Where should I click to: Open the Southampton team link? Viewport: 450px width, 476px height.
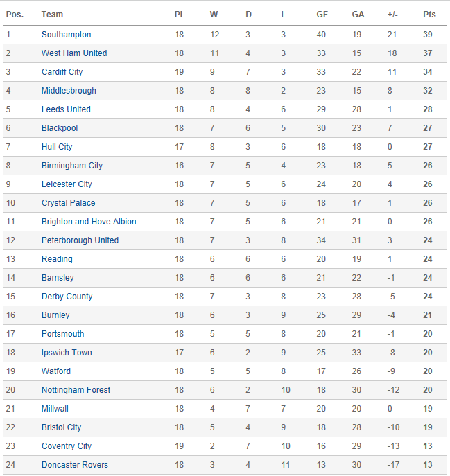pyautogui.click(x=66, y=35)
